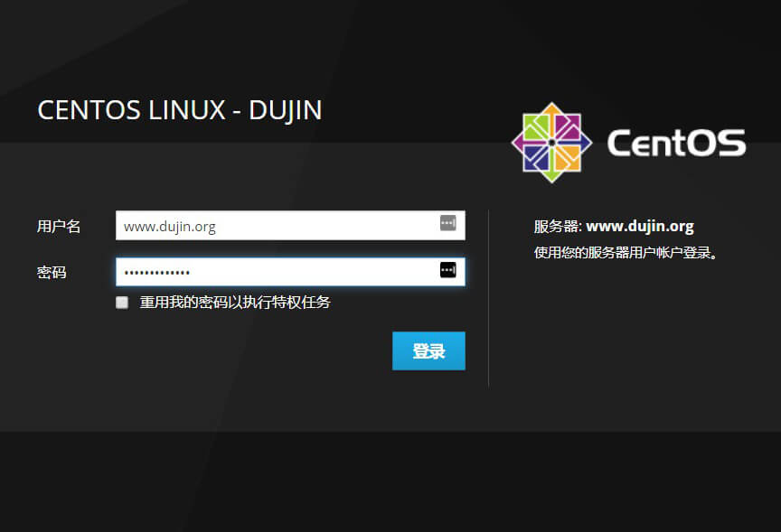Click the 用户名 field label
This screenshot has height=532, width=781.
[x=58, y=225]
